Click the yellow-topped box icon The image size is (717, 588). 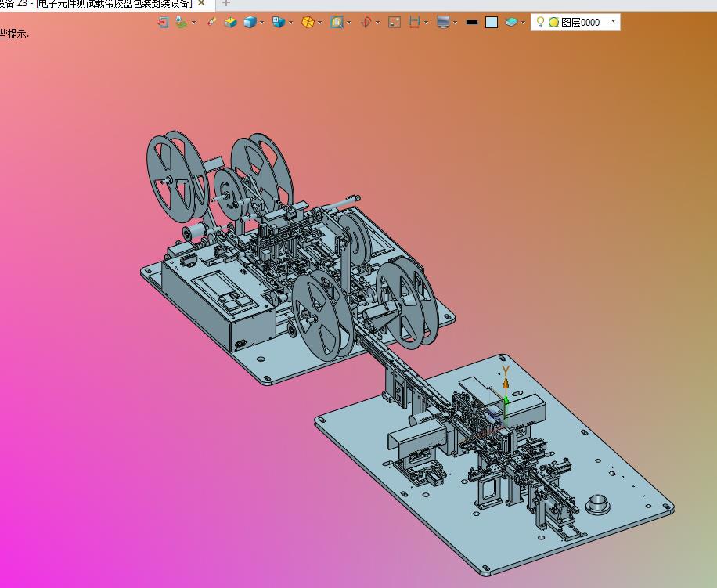coord(230,22)
